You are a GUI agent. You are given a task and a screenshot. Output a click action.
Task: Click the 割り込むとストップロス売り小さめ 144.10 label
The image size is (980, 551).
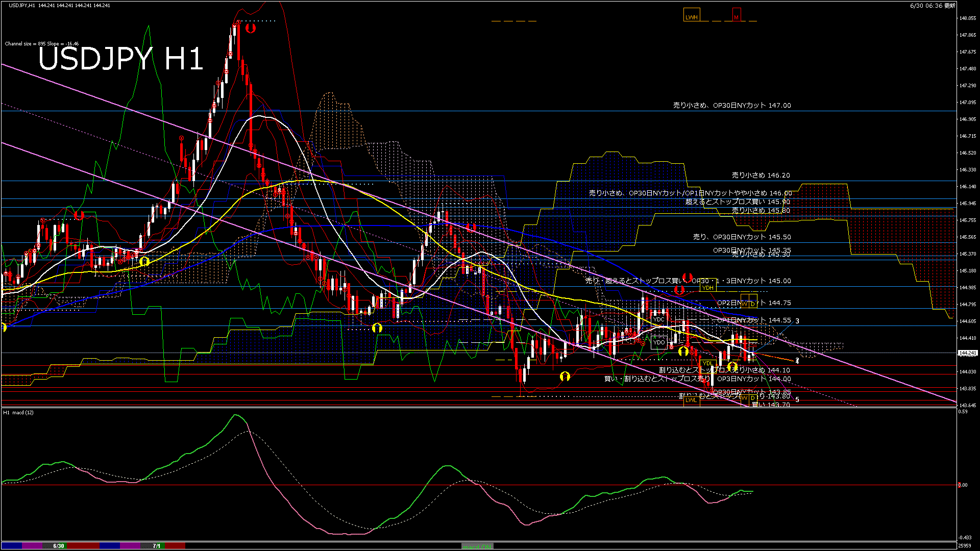[724, 370]
